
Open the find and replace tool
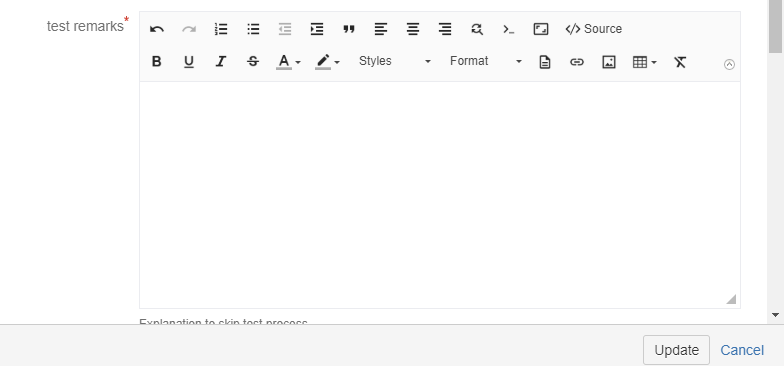[x=477, y=29]
